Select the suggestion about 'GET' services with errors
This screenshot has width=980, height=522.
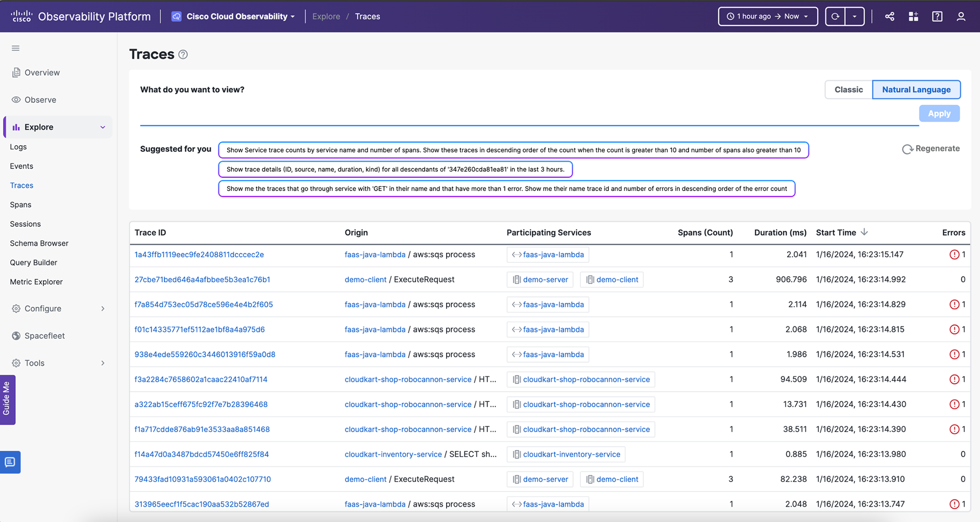(x=507, y=188)
